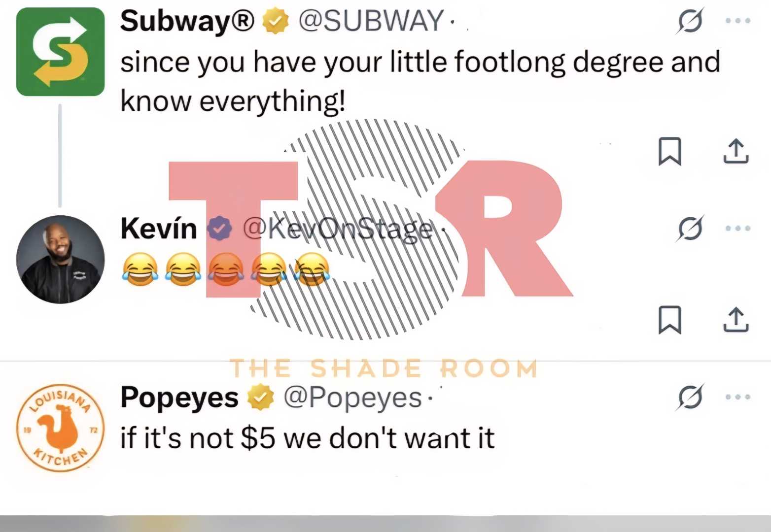Open the Popeyes Louisiana Kitchen avatar

[60, 428]
